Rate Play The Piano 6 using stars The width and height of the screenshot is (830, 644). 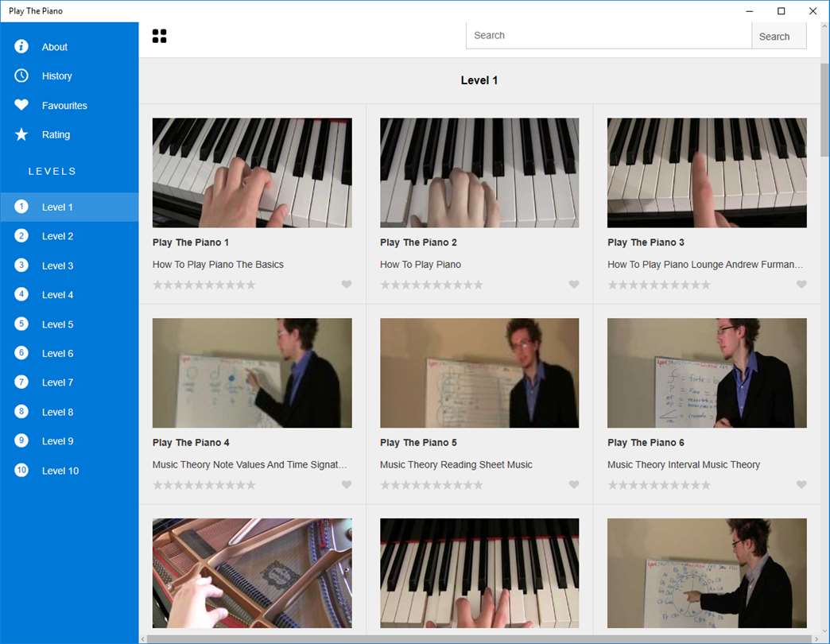click(659, 485)
